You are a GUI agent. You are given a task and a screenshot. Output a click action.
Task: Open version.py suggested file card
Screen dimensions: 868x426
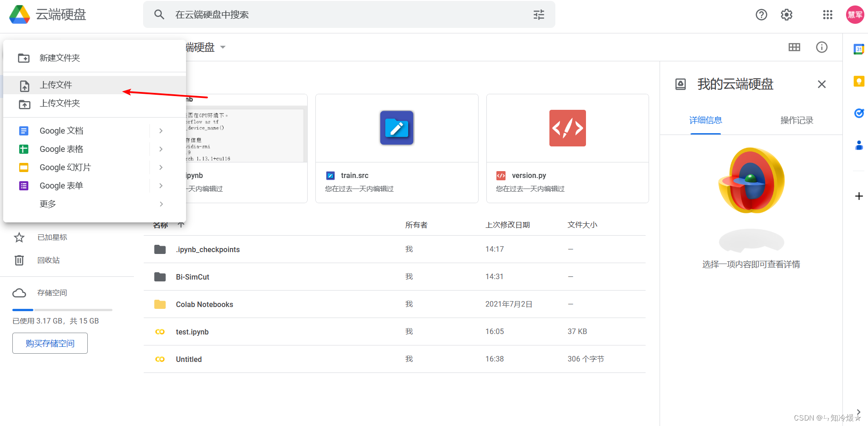tap(568, 149)
